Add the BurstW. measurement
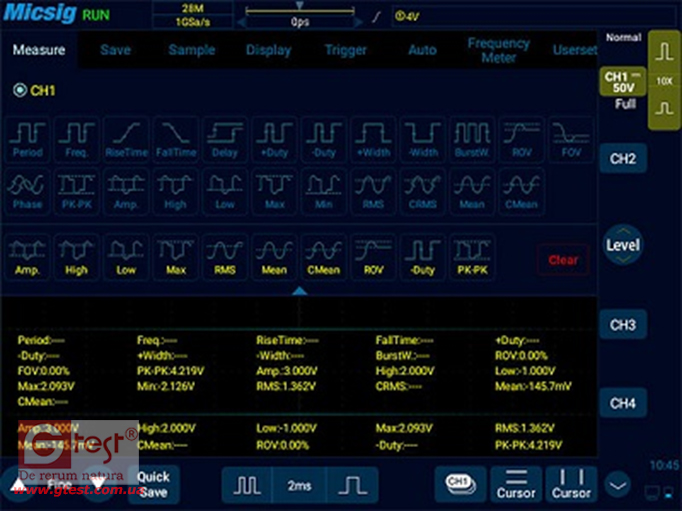This screenshot has width=682, height=511. point(472,138)
